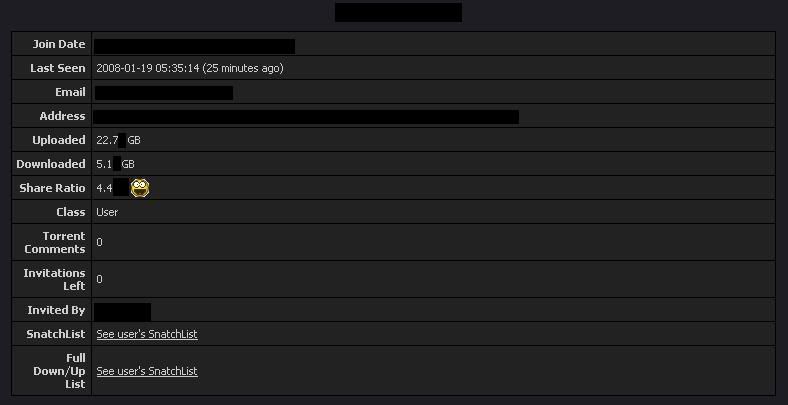Select the Invited By label
788x405 pixels.
(56, 310)
